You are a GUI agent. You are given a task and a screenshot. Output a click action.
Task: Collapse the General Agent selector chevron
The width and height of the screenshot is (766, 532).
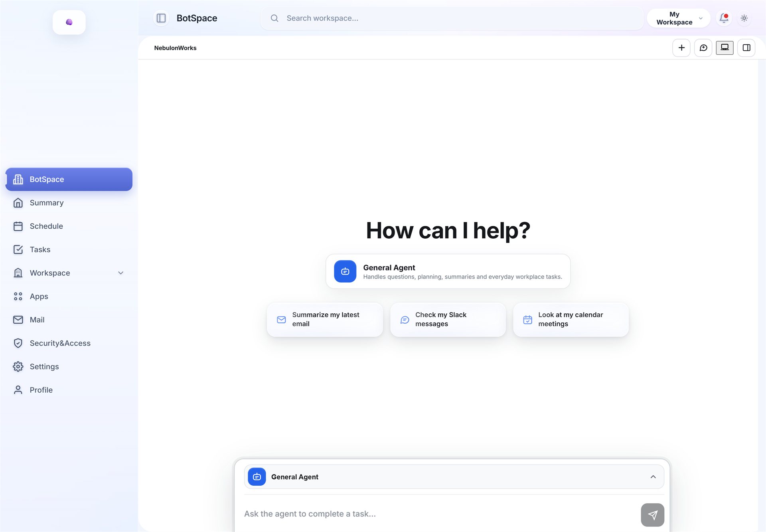pos(653,477)
